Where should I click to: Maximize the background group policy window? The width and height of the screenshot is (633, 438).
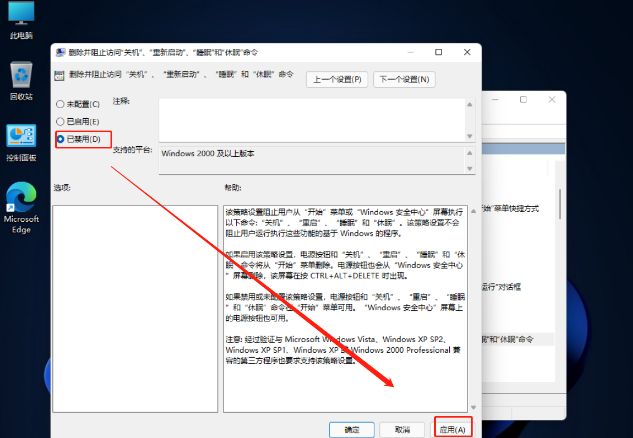point(523,99)
